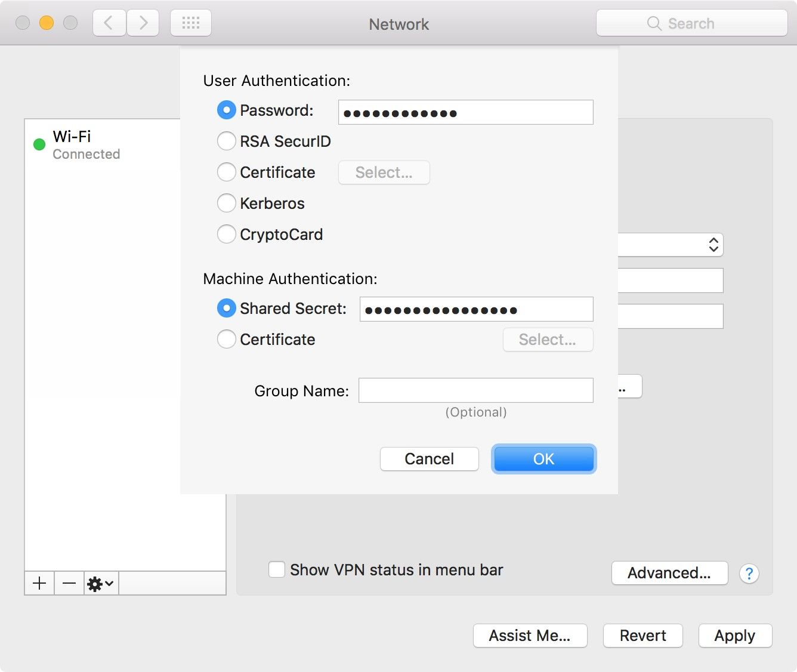Select Certificate under Machine Authentication

(x=227, y=339)
